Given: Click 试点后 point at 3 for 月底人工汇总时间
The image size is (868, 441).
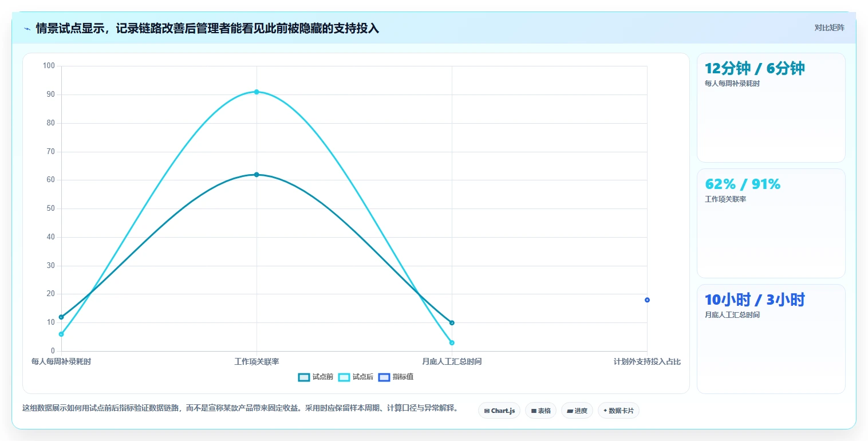Looking at the screenshot, I should [x=452, y=342].
